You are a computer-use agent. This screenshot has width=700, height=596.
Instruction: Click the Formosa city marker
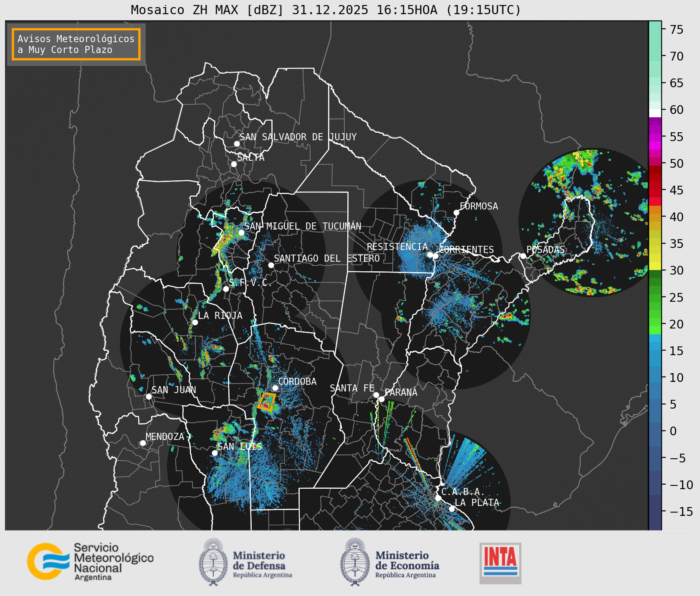456,212
